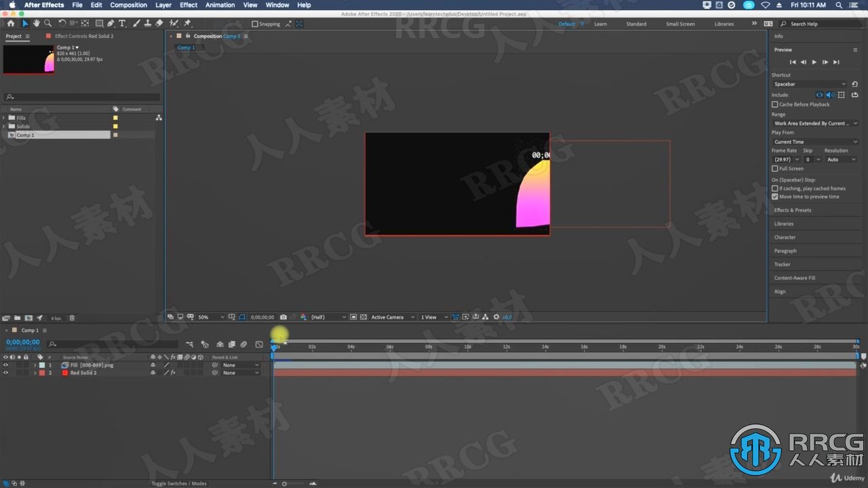Click the reset exposure icon in viewer

pyautogui.click(x=496, y=317)
